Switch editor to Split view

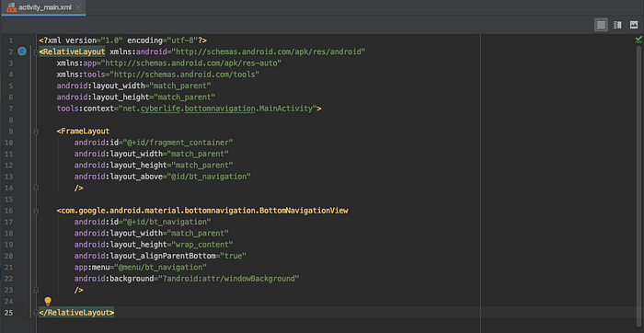(617, 25)
